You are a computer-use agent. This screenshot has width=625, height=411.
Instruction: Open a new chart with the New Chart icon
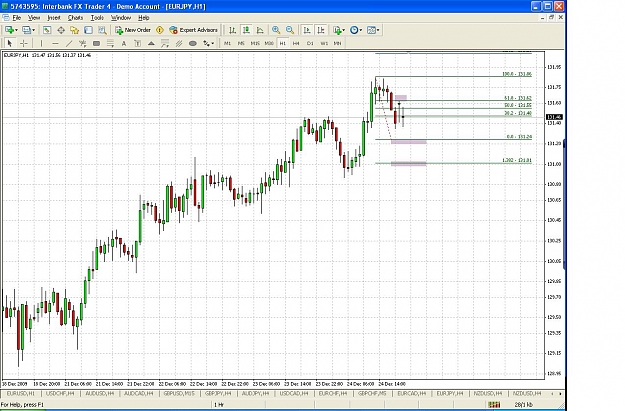click(x=9, y=30)
